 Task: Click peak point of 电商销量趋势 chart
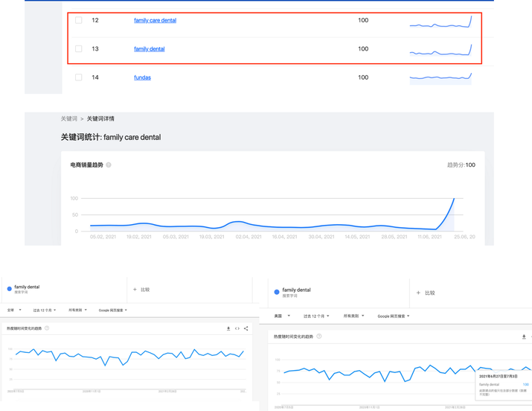pyautogui.click(x=454, y=198)
